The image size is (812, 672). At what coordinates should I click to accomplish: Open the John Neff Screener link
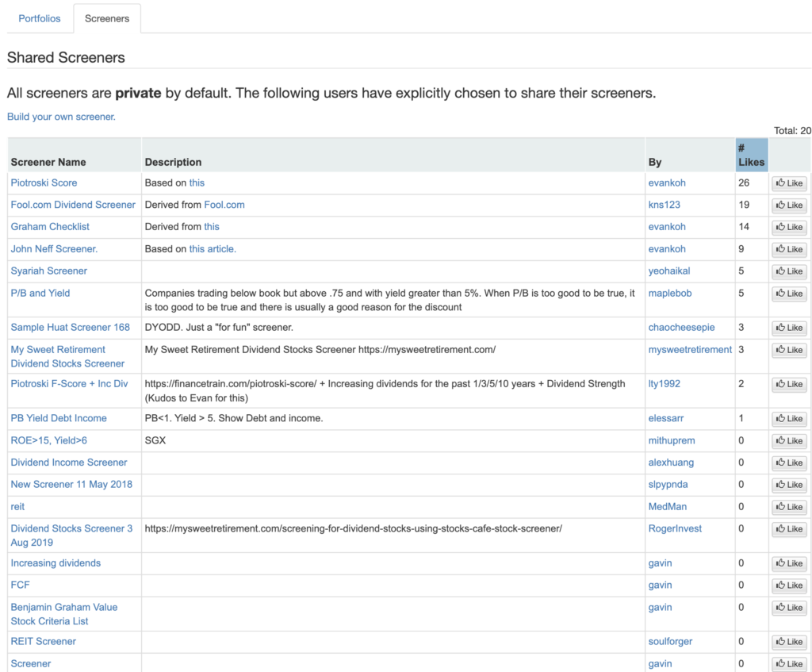[x=54, y=248]
